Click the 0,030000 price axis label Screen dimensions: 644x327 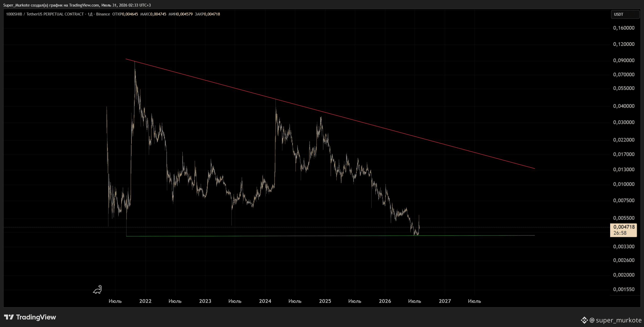pos(624,122)
